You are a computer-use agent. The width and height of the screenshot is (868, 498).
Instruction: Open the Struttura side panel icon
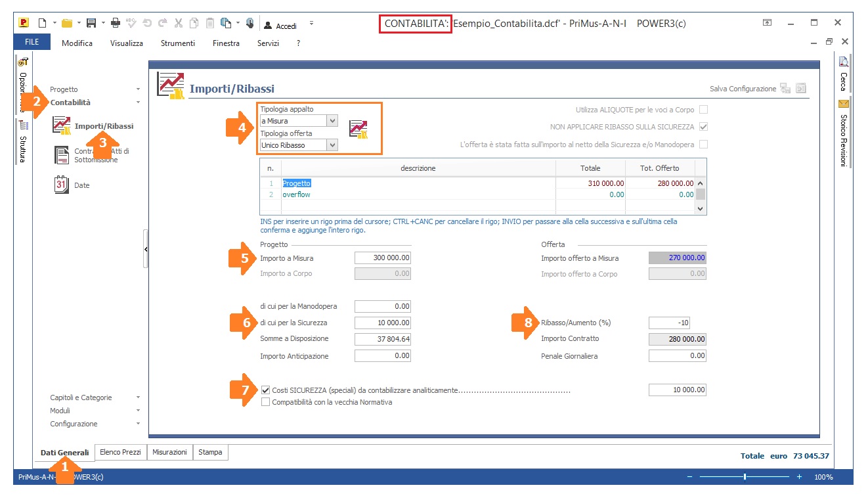coord(22,125)
